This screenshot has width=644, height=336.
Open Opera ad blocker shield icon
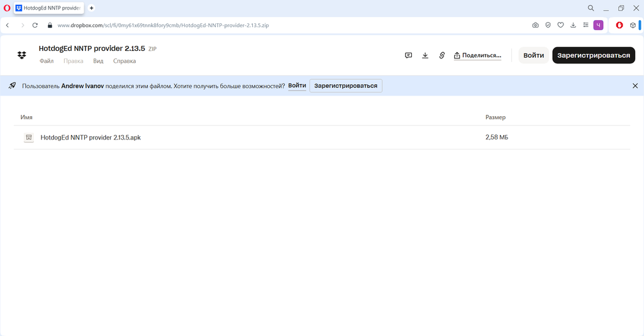(x=548, y=25)
